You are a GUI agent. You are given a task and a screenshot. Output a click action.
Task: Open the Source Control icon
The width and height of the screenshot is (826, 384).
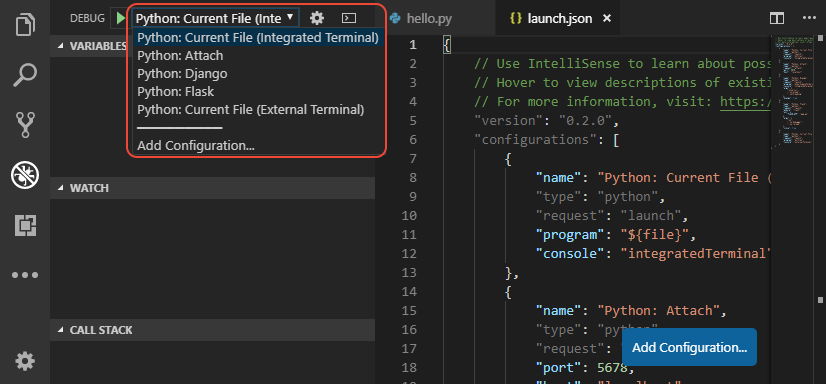pos(25,125)
